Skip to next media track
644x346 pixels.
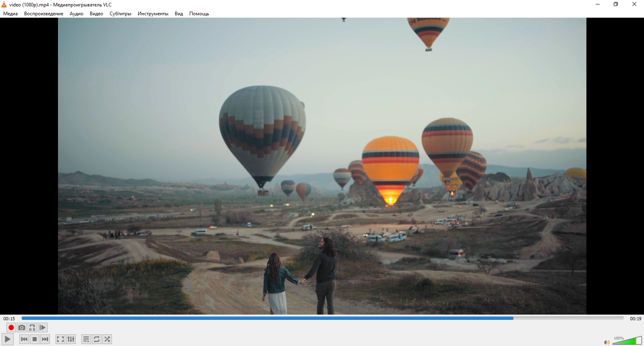pos(45,339)
